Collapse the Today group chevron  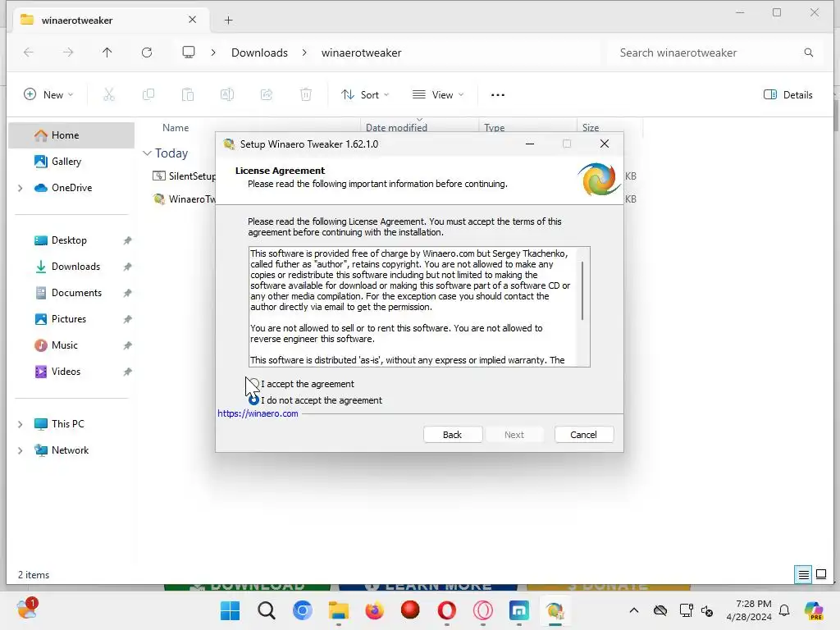(x=147, y=153)
